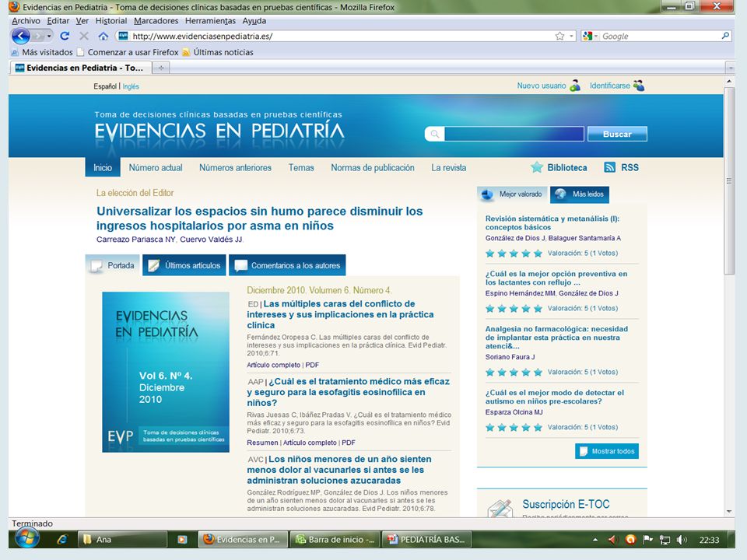The height and width of the screenshot is (560, 747).
Task: Click the muted red speaker tray icon
Action: [x=612, y=540]
